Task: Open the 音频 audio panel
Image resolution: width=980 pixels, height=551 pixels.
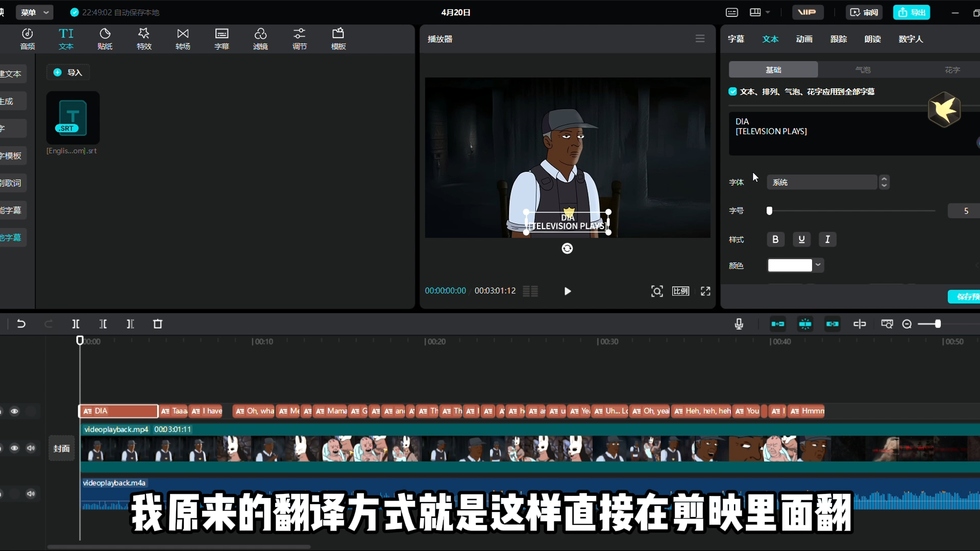Action: pos(28,39)
